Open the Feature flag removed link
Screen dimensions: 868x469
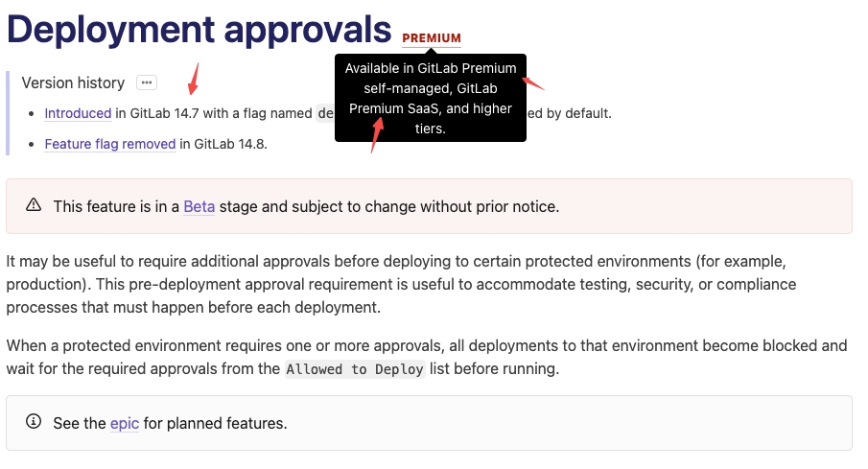[110, 145]
